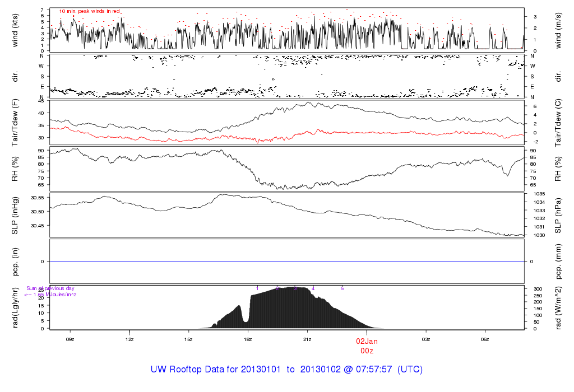
Task: Pick the 06z time axis tick label
Action: click(x=485, y=339)
